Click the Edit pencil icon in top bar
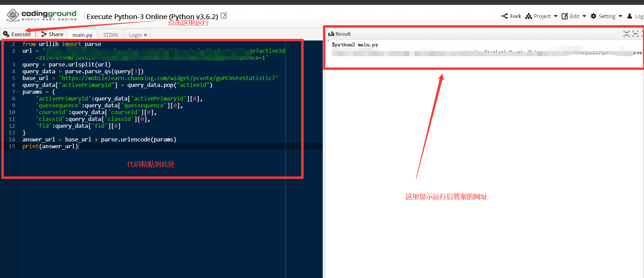Screen dimensions: 644x278 coord(565,16)
